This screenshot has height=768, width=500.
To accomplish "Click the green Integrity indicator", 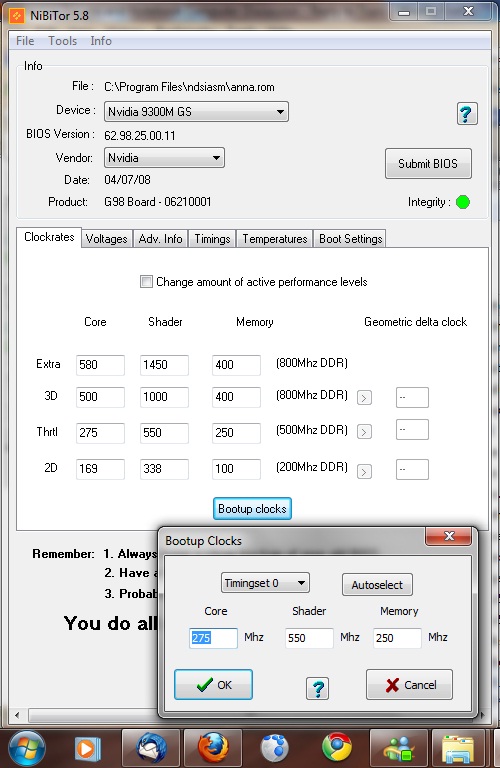I will [463, 202].
